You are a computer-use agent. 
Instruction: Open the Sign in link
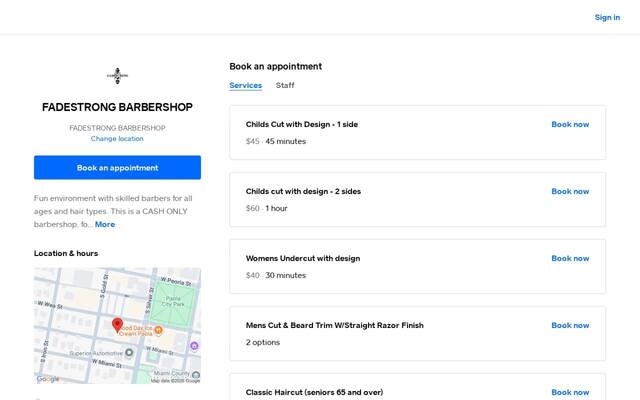(607, 17)
